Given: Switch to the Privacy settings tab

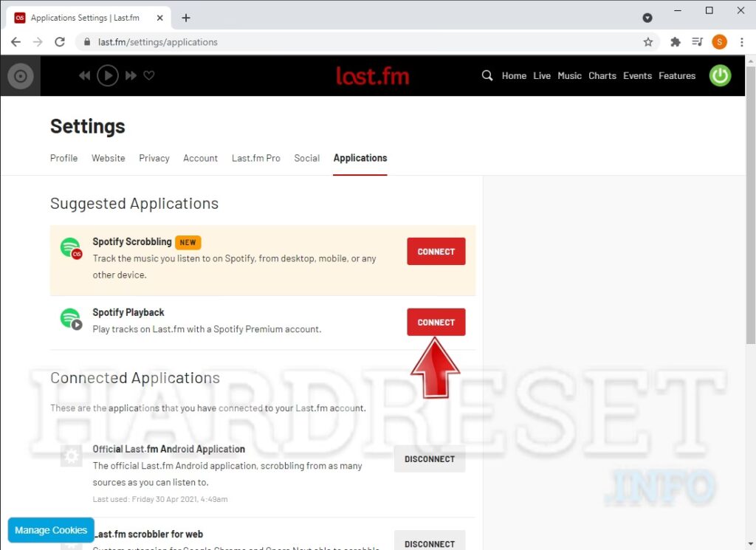Looking at the screenshot, I should pos(154,158).
